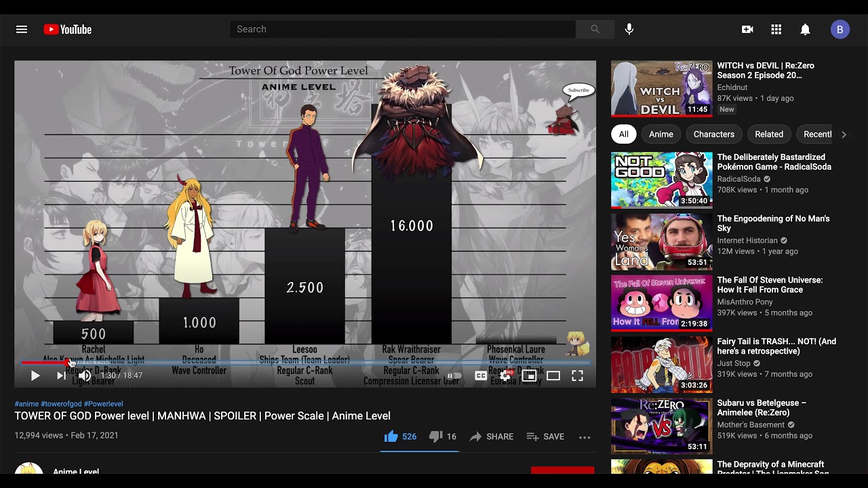Click The Engoodening of No Man's Sky title
868x488 pixels.
point(773,224)
